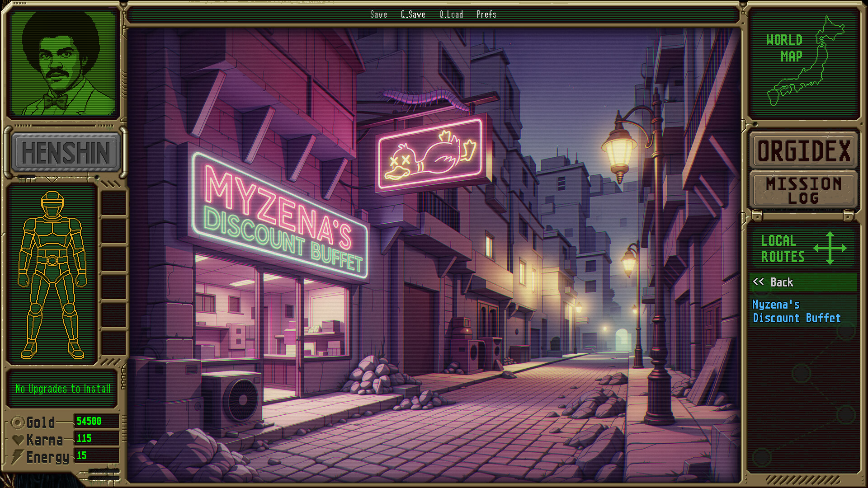Click the Local Routes label
868x488 pixels.
pyautogui.click(x=783, y=249)
